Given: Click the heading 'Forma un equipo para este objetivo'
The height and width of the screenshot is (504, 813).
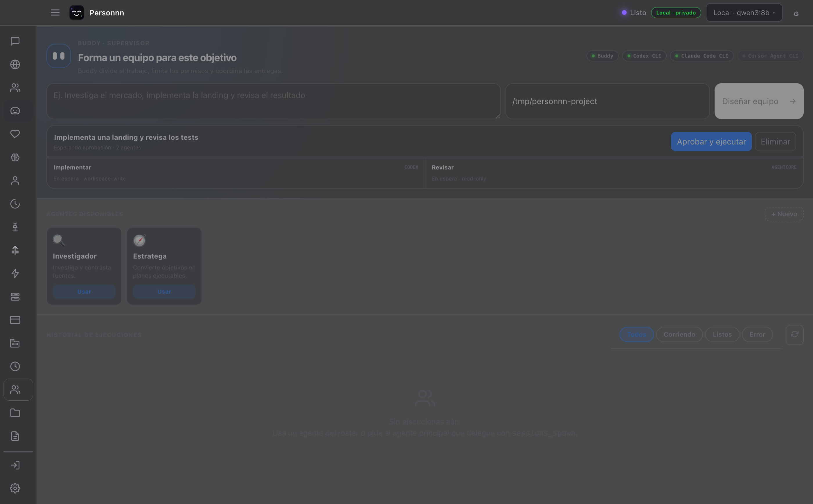Looking at the screenshot, I should pyautogui.click(x=157, y=58).
